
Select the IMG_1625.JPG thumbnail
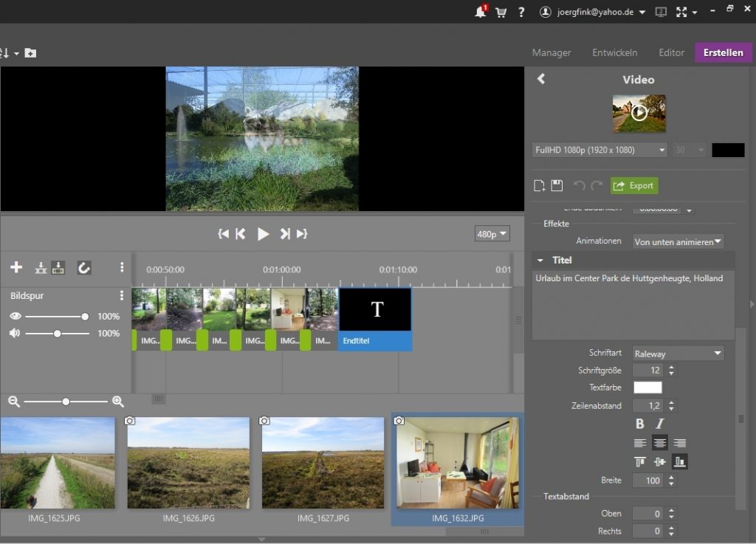pos(58,463)
